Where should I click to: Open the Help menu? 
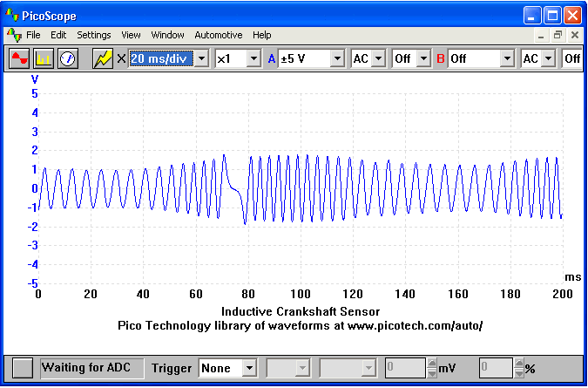point(261,35)
